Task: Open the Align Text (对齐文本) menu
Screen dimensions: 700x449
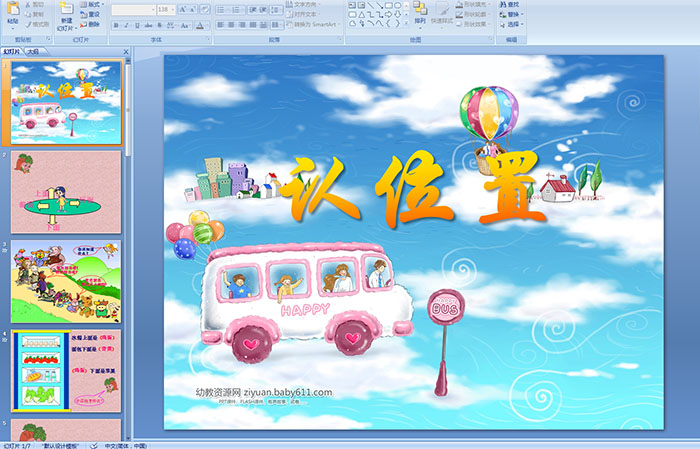Action: click(302, 14)
